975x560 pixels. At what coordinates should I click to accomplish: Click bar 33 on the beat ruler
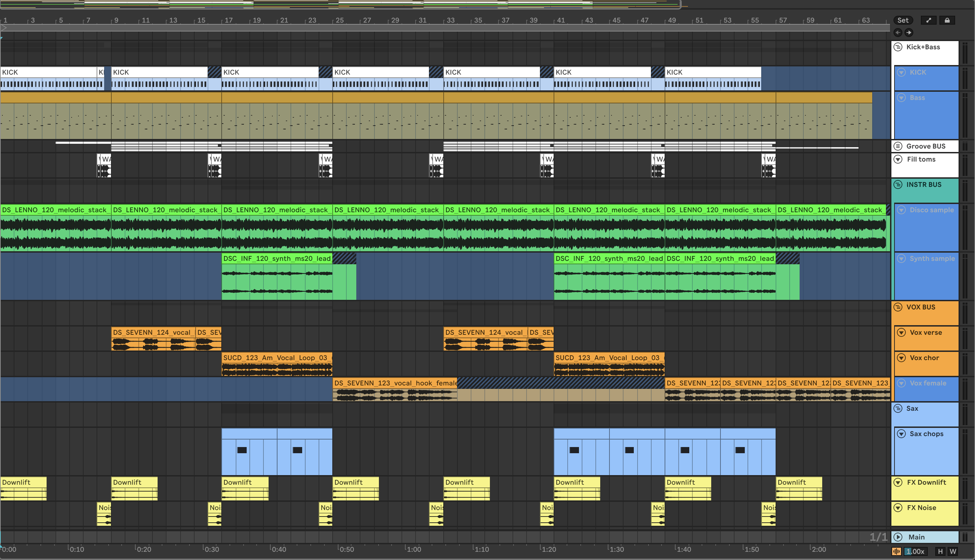coord(451,21)
